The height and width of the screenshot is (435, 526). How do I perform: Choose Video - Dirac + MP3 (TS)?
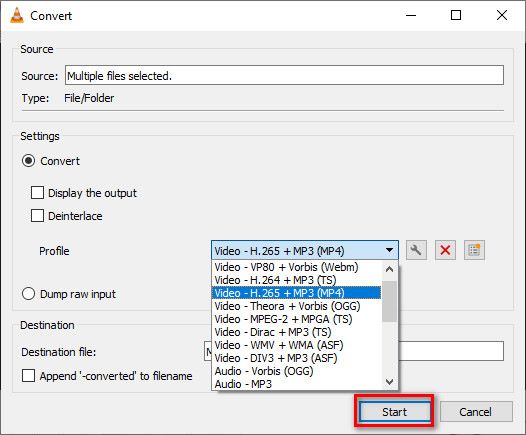(x=297, y=332)
